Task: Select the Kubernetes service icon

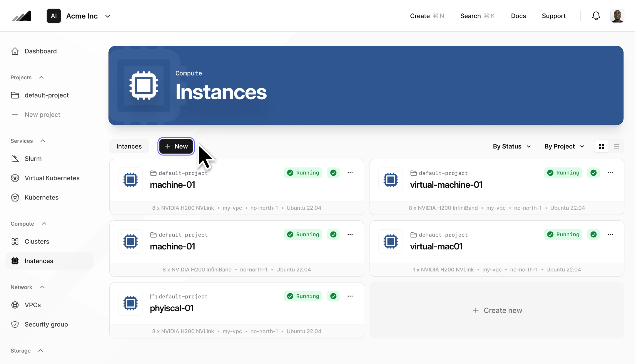Action: point(15,197)
